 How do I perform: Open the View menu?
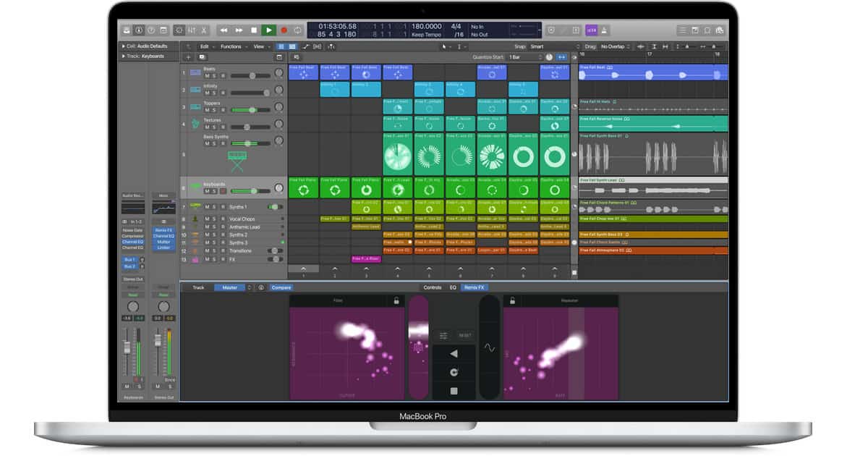pyautogui.click(x=260, y=46)
